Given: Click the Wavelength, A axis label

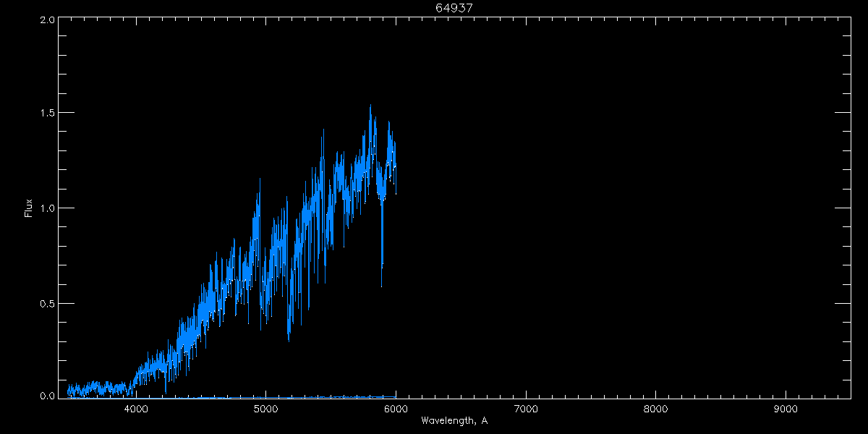Looking at the screenshot, I should 454,420.
